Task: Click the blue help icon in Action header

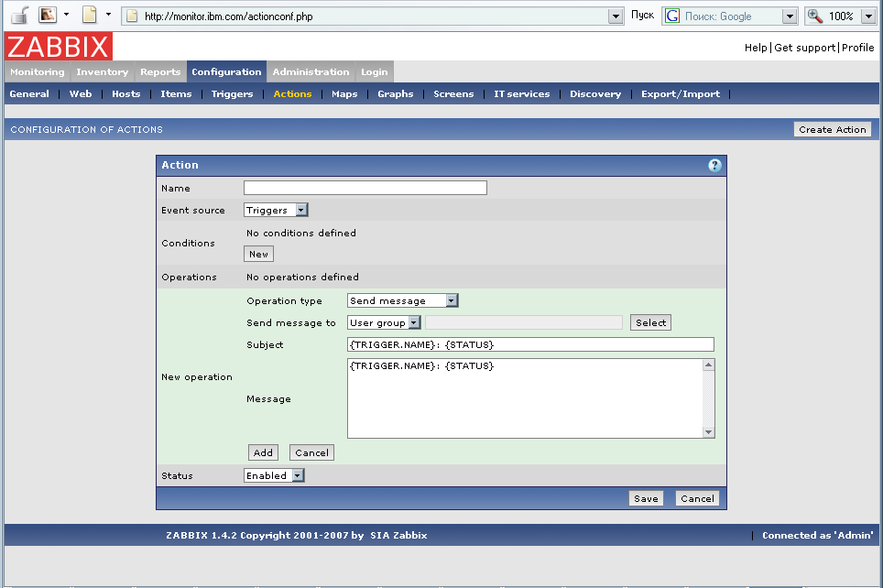Action: (714, 166)
